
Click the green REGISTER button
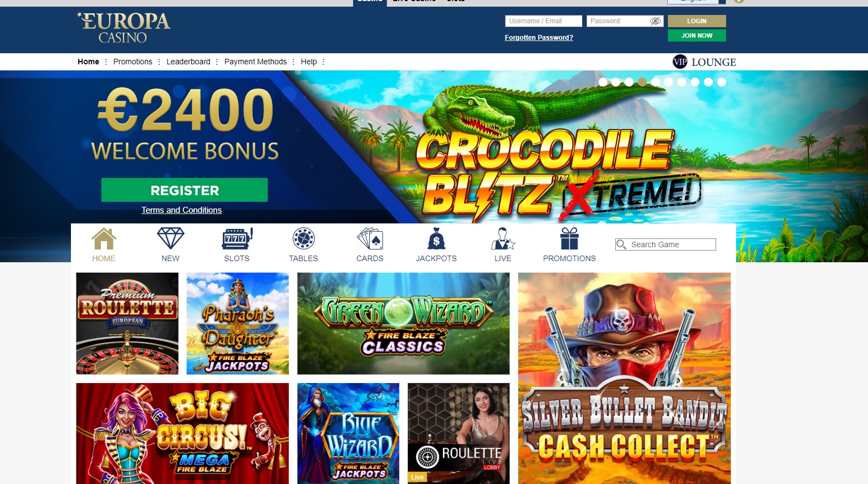(185, 190)
